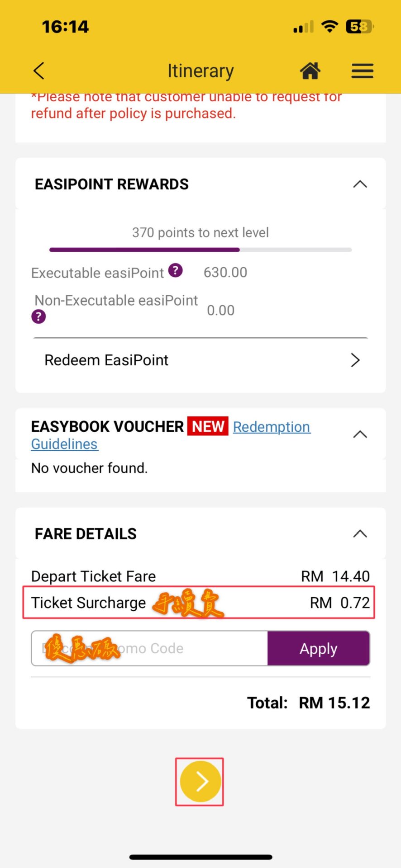
Task: Tap Non-Executable easiPoint help icon
Action: [x=38, y=316]
